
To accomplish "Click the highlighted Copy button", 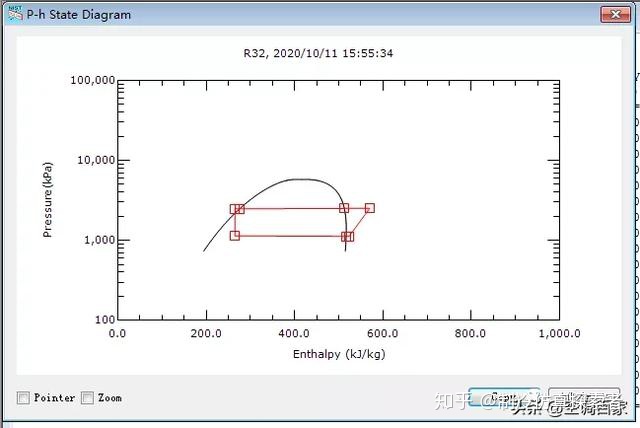I will (x=504, y=397).
